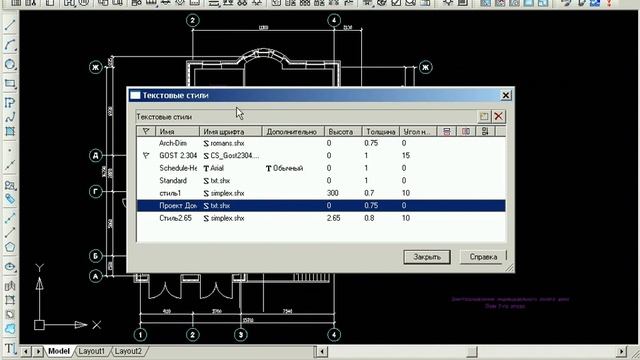640x360 pixels.
Task: Select the Стиль2.65 style row
Action: pyautogui.click(x=321, y=218)
